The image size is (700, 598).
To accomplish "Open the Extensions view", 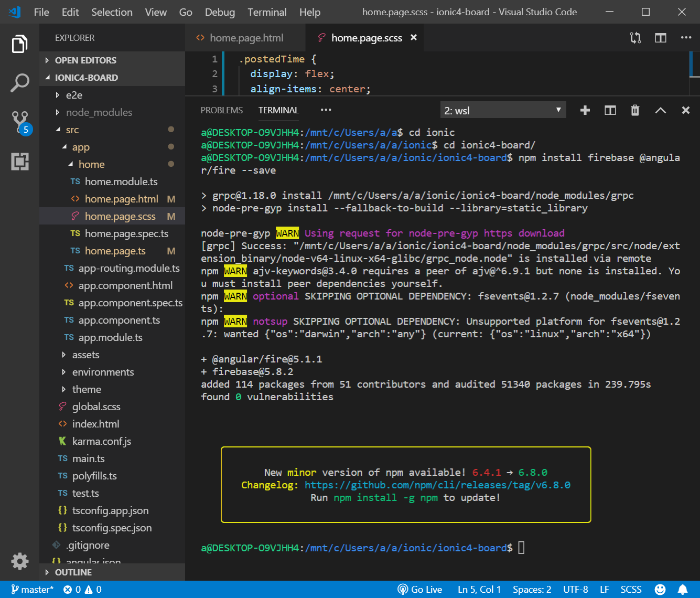I will 20,162.
